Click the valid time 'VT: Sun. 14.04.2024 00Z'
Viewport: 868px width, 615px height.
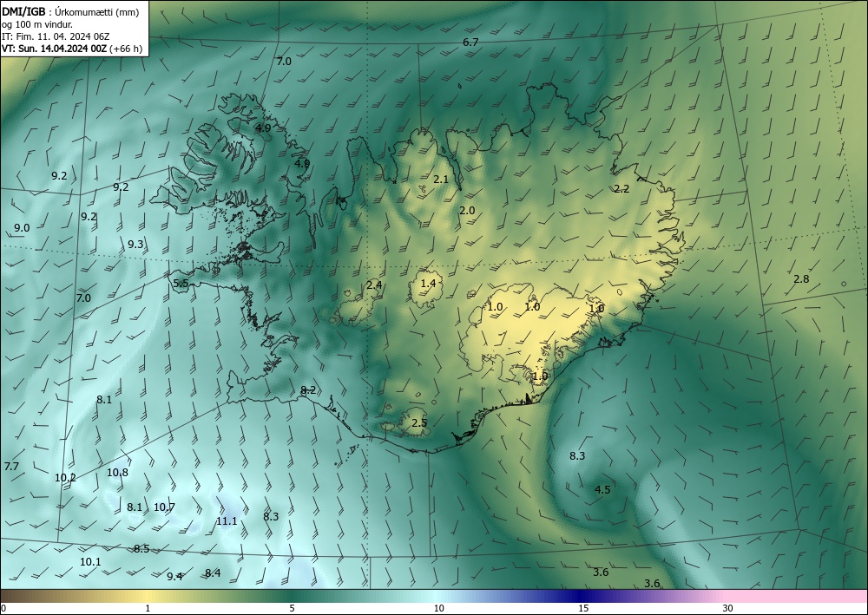[55, 49]
